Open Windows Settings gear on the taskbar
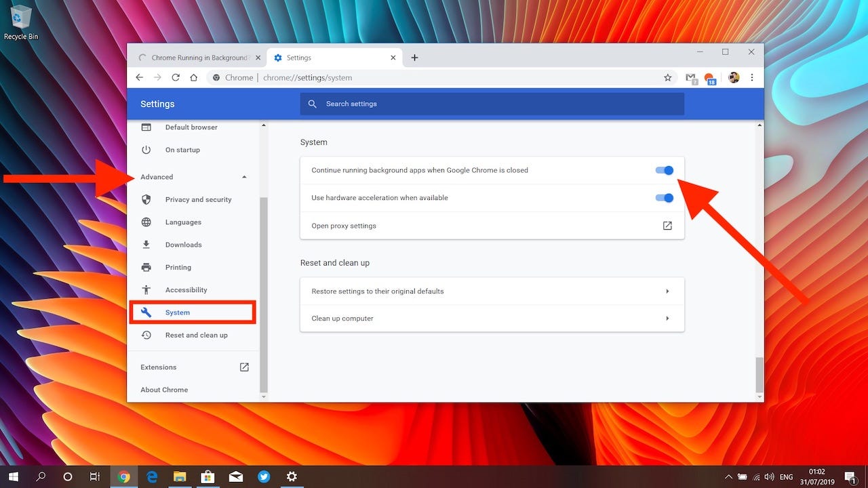 point(292,476)
